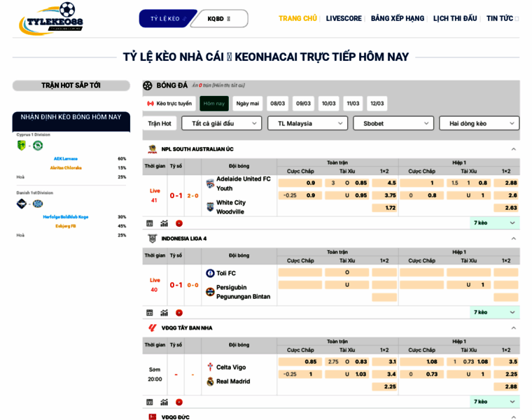Click Celta Vigo team crest

[x=211, y=367]
